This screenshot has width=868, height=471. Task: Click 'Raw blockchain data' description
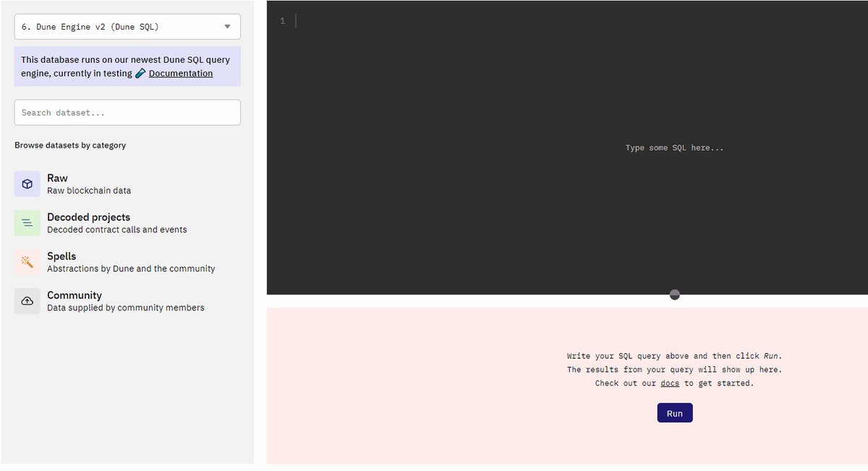coord(89,191)
